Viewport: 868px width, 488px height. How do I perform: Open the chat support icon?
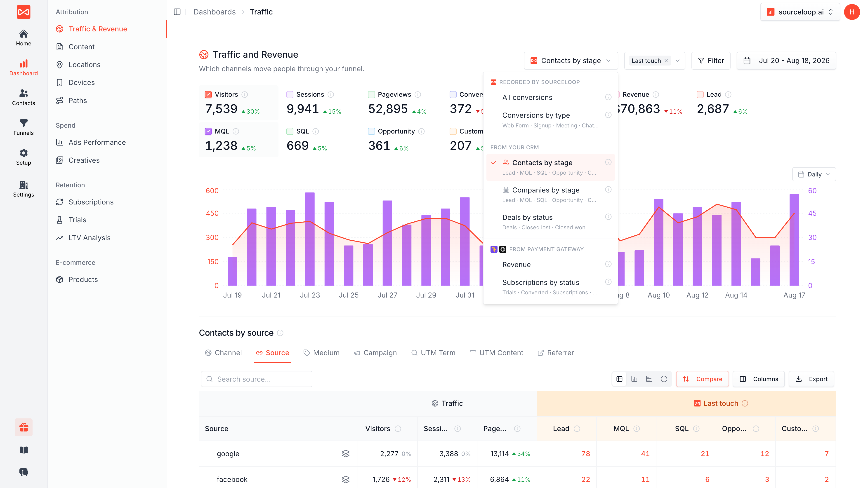tap(24, 472)
